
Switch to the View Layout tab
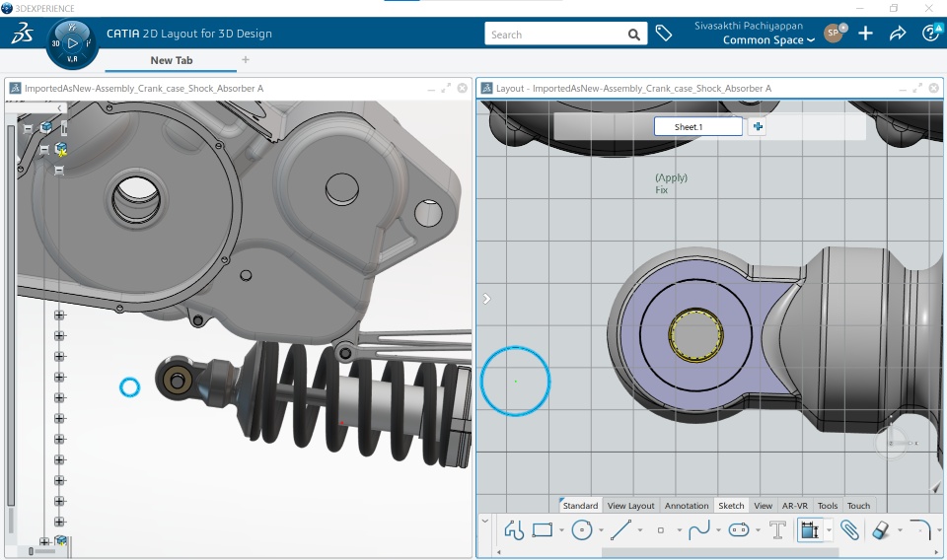click(630, 506)
